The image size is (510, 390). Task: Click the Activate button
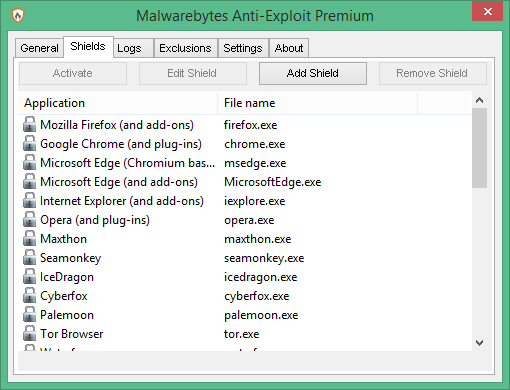pyautogui.click(x=73, y=73)
